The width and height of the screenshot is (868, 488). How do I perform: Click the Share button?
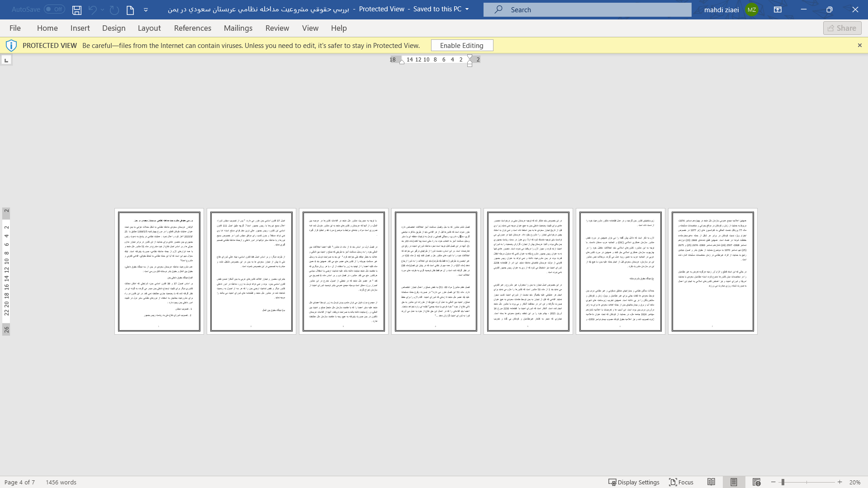842,28
